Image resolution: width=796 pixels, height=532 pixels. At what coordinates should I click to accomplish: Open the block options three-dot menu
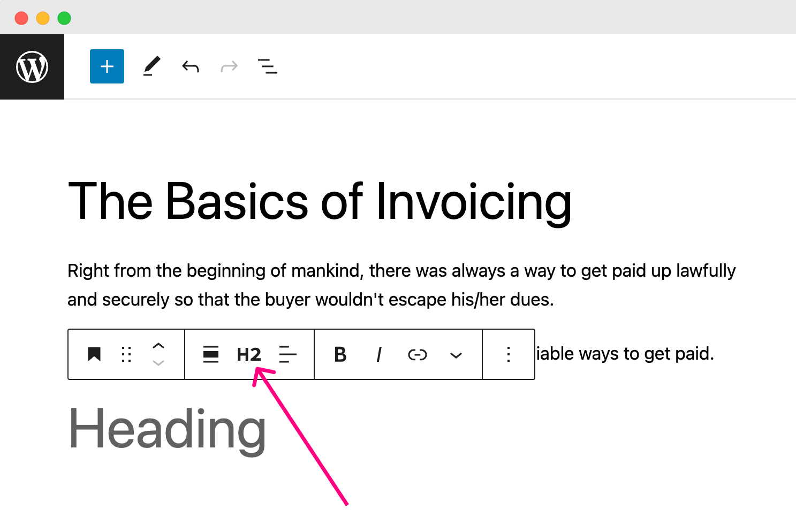[x=509, y=354]
